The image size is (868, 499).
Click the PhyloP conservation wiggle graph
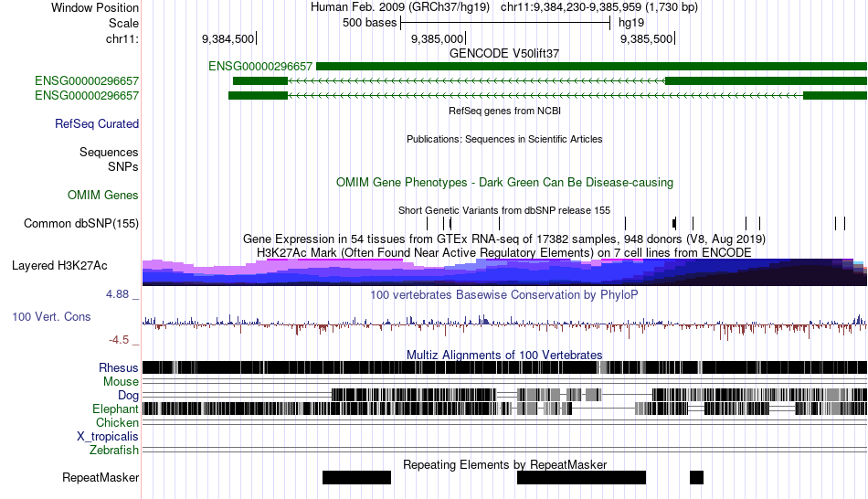point(504,325)
